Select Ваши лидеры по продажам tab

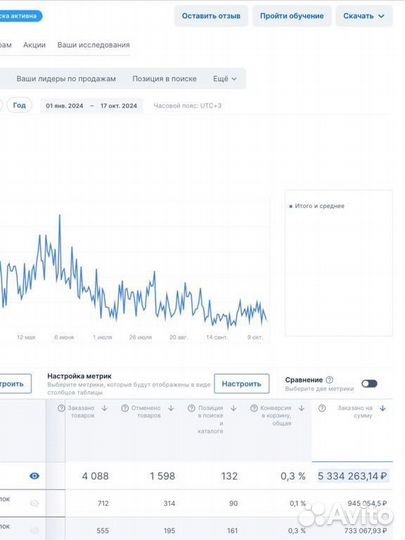(x=66, y=79)
